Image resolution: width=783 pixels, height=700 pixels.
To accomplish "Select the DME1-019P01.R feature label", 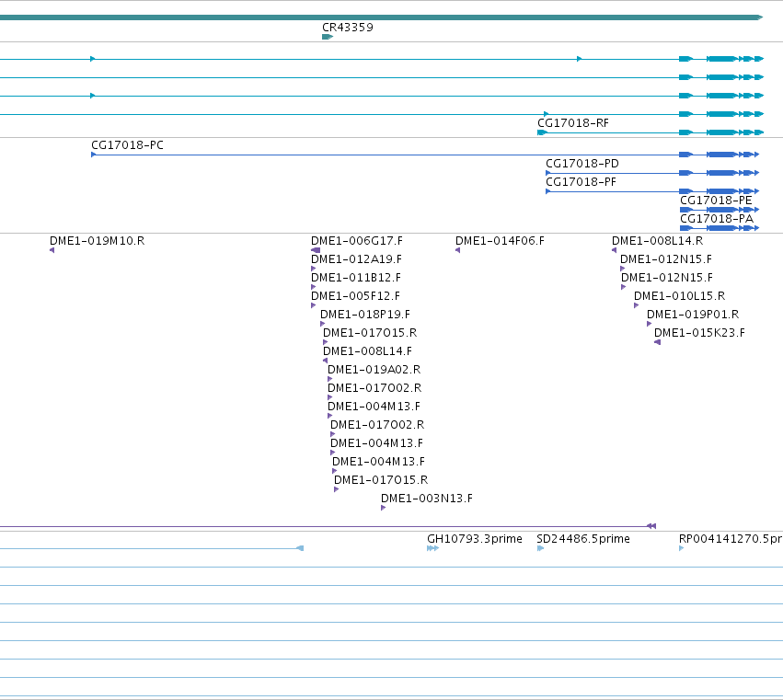I will [x=693, y=315].
